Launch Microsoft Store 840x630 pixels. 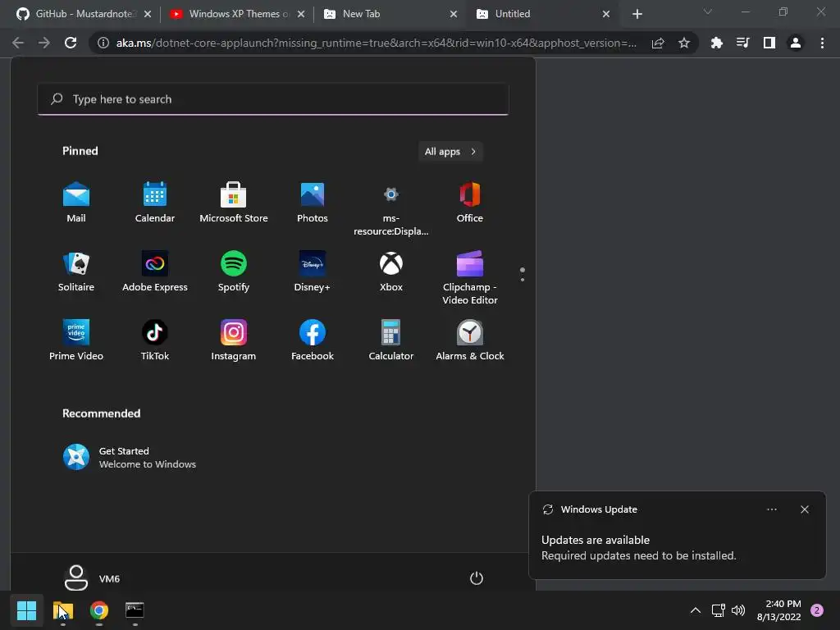tap(234, 203)
